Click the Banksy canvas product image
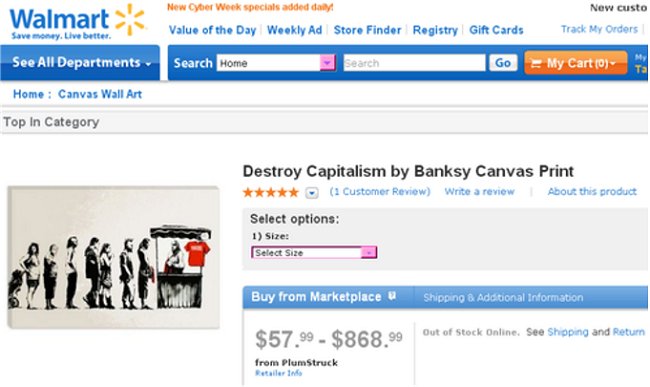This screenshot has width=650, height=387. coord(113,257)
